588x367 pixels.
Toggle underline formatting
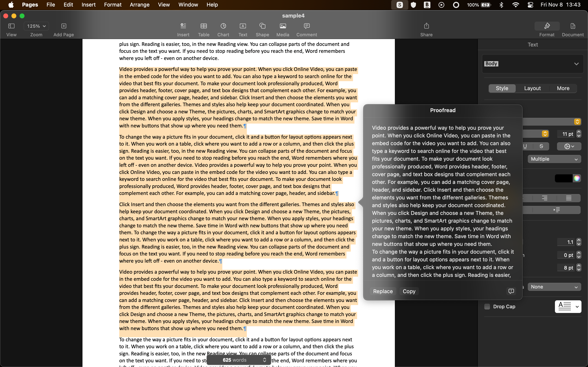(x=525, y=146)
